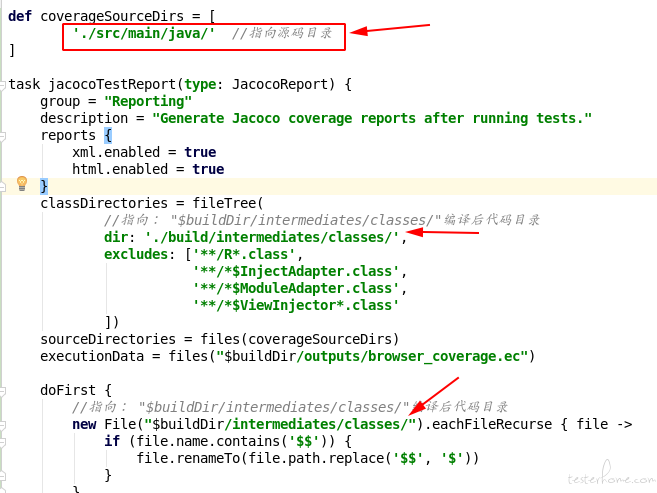Click the coverageSourceDirs definition name
This screenshot has height=493, width=657.
(112, 16)
